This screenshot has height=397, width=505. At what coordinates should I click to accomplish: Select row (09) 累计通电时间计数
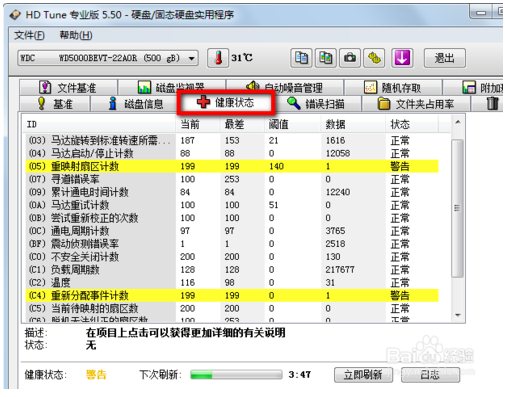[x=232, y=192]
